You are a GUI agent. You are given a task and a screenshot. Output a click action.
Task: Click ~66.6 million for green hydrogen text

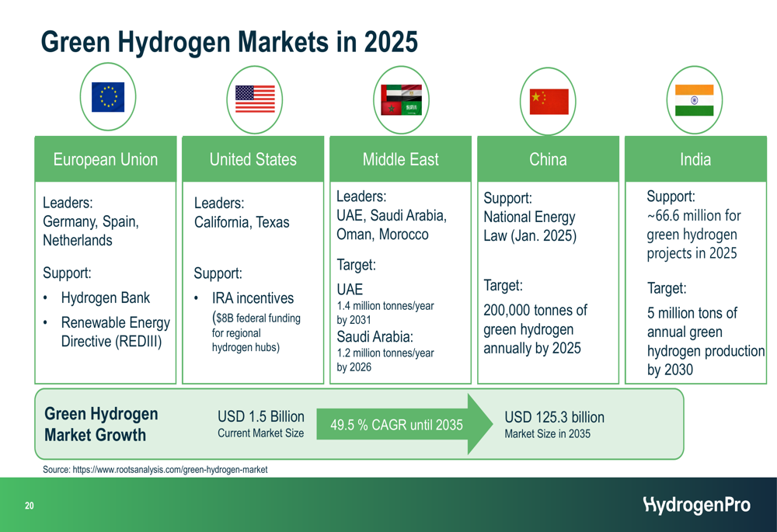694,235
